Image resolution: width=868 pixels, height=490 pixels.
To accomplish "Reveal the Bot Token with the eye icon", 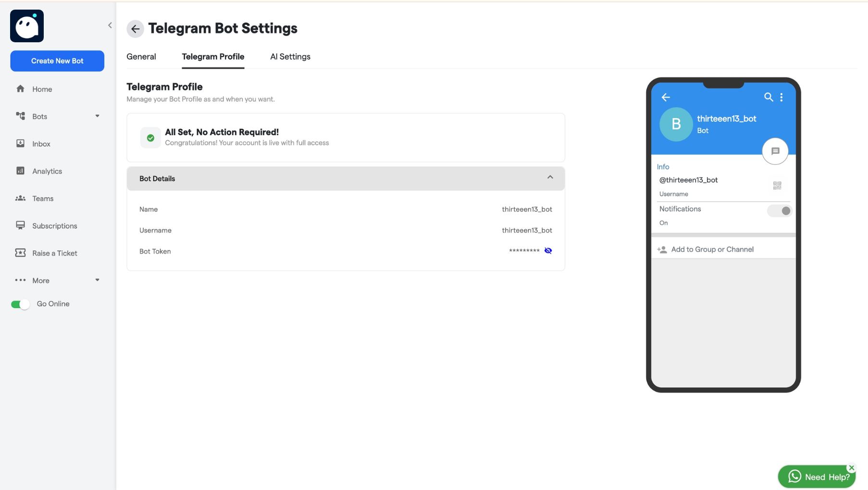I will click(x=548, y=251).
